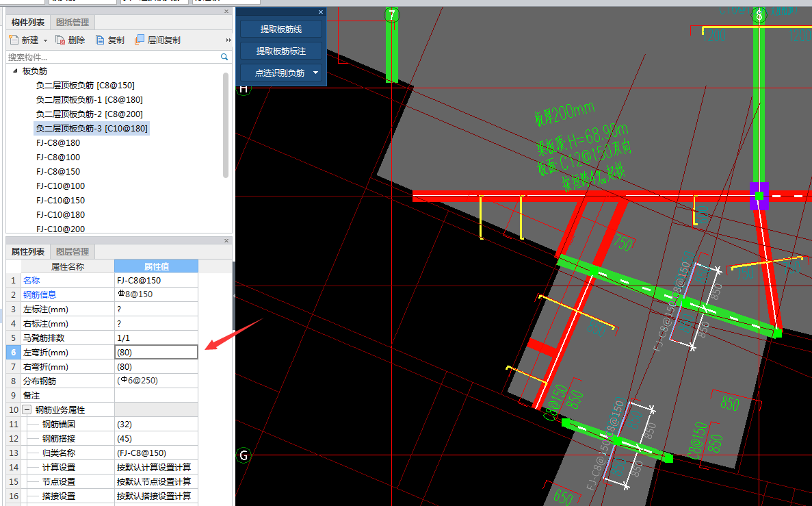
Task: Click the component list vertical scrollbar
Action: tap(226, 125)
